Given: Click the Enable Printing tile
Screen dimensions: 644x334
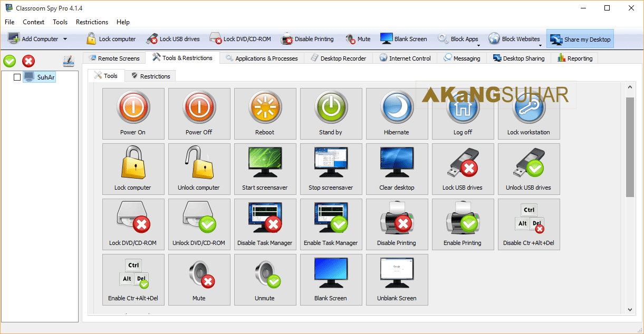Looking at the screenshot, I should [463, 224].
